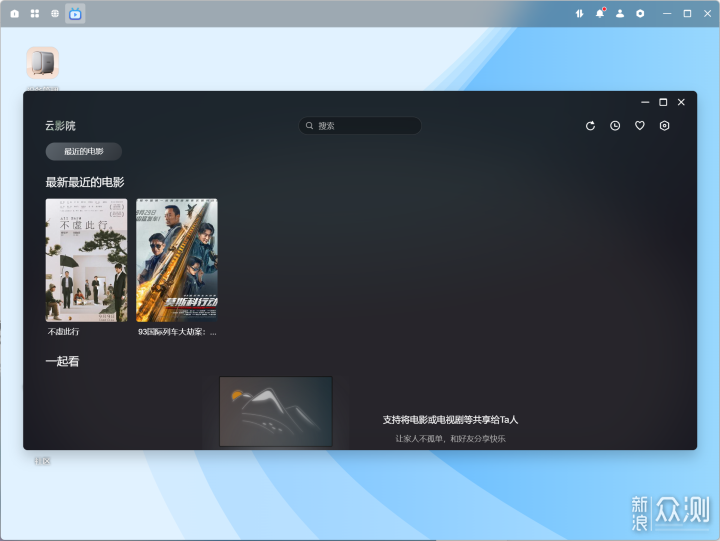Click the globe browser icon in top bar

click(55, 14)
